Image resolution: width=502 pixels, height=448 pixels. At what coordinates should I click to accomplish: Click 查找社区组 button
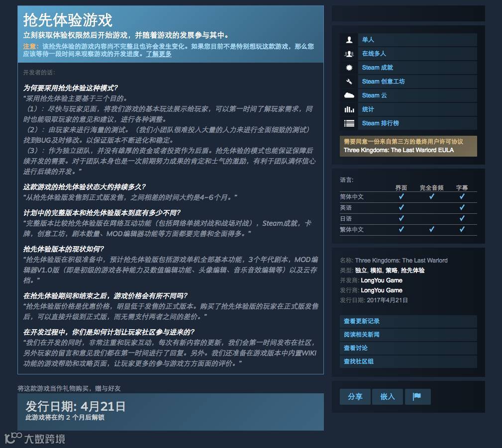point(408,361)
